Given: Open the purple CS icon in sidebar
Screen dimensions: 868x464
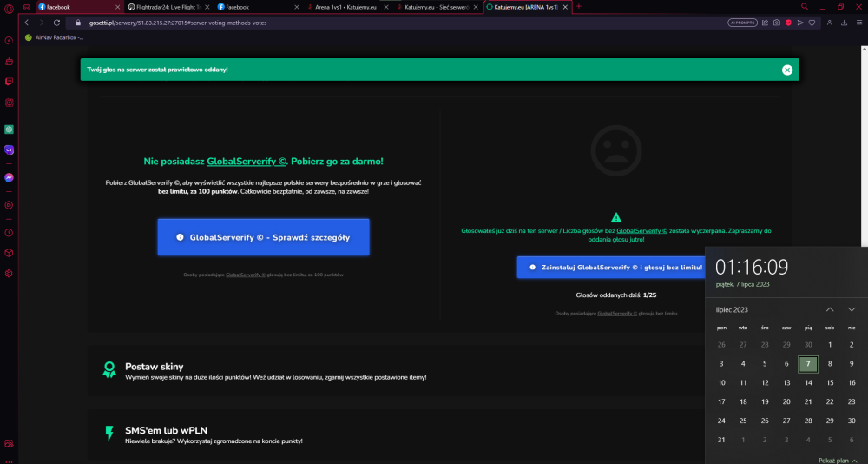Looking at the screenshot, I should click(9, 149).
